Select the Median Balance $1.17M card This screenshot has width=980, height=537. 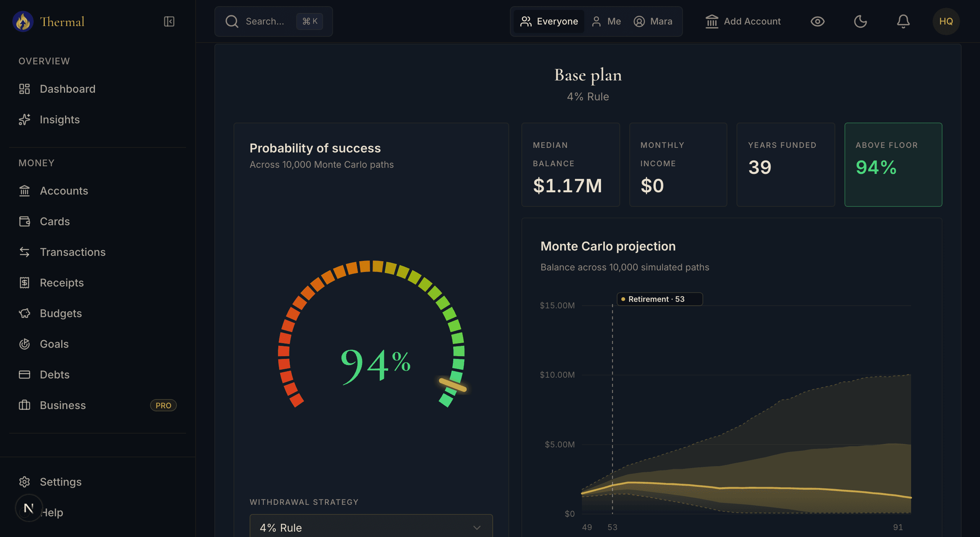[570, 165]
